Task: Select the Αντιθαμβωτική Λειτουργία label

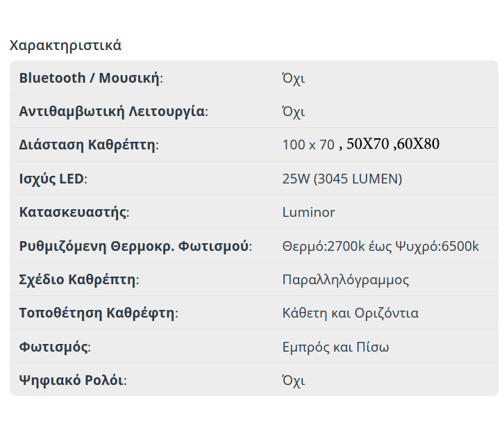Action: click(x=112, y=111)
